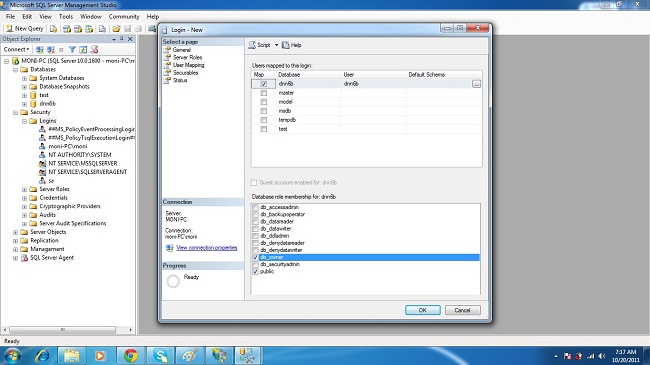The image size is (650, 365).
Task: Click the New Query toolbar button
Action: tap(24, 28)
